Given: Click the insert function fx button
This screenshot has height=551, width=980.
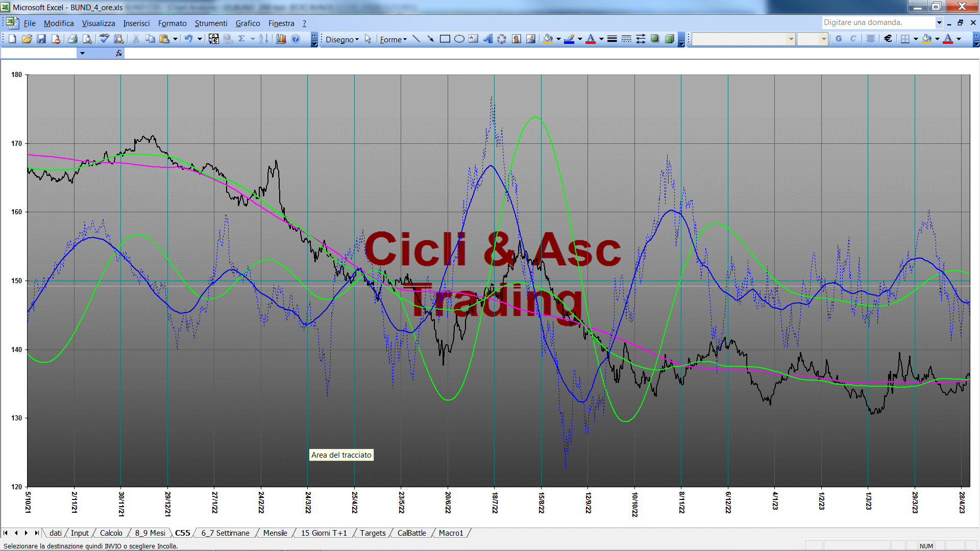Looking at the screenshot, I should pos(119,53).
